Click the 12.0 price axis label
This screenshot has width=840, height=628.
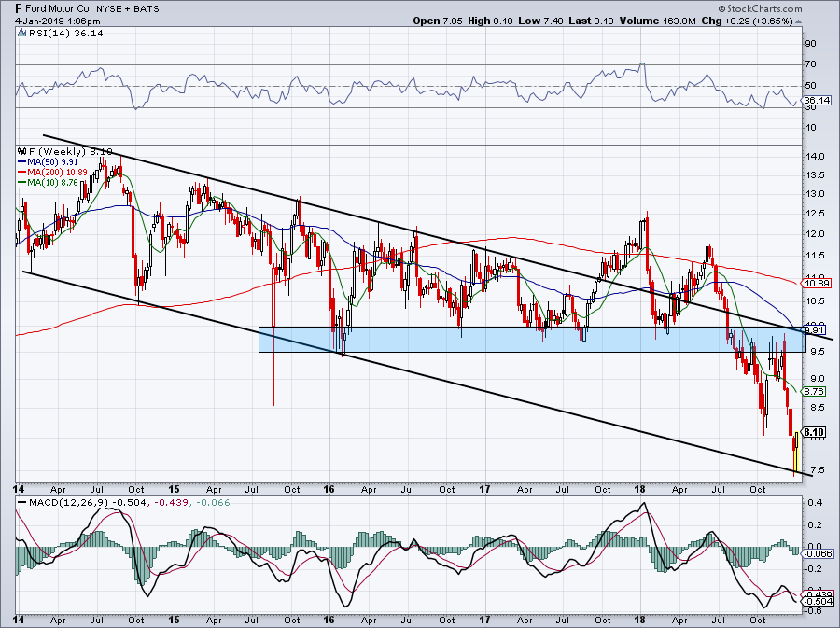815,234
